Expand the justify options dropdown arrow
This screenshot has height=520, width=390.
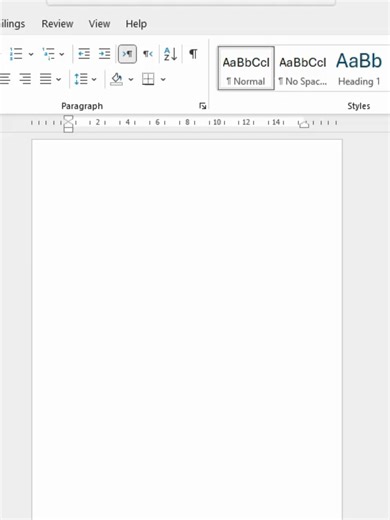click(59, 79)
